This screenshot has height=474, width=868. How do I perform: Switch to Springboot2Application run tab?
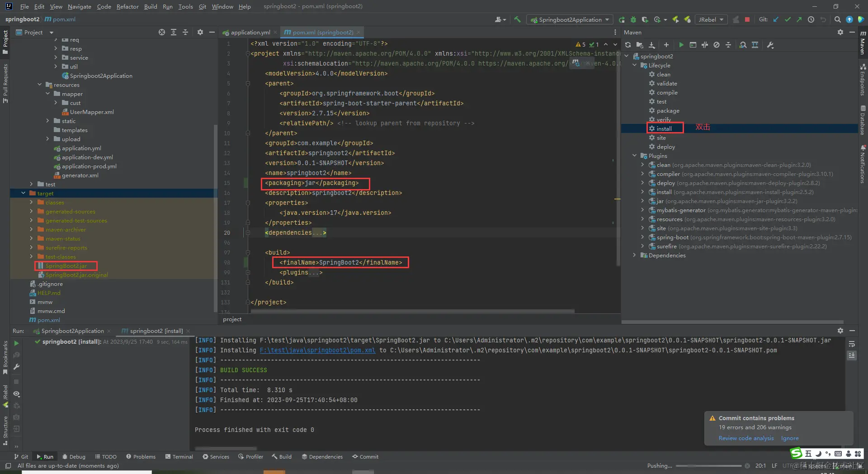pyautogui.click(x=71, y=331)
